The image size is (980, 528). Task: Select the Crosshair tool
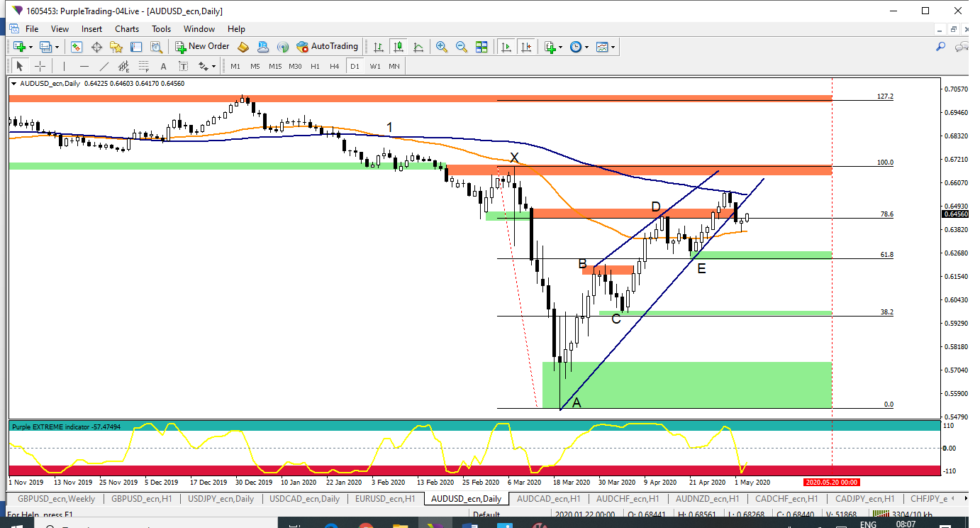40,66
